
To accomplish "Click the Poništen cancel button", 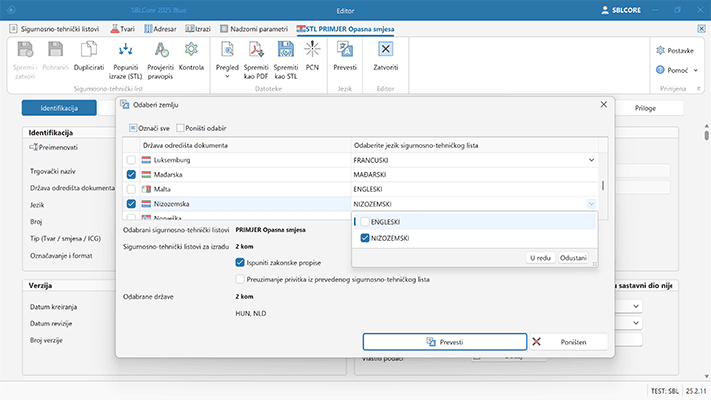I will click(x=570, y=342).
